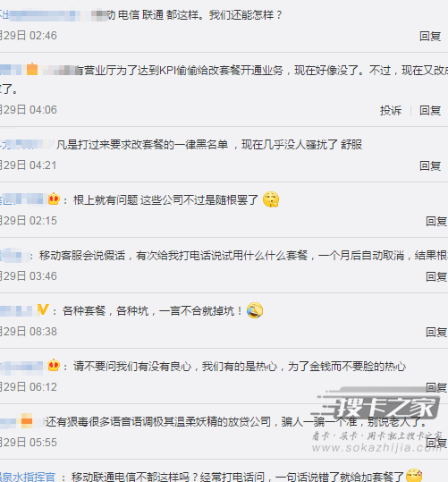Reply to the 08:38 comment
This screenshot has height=482, width=448.
click(436, 333)
